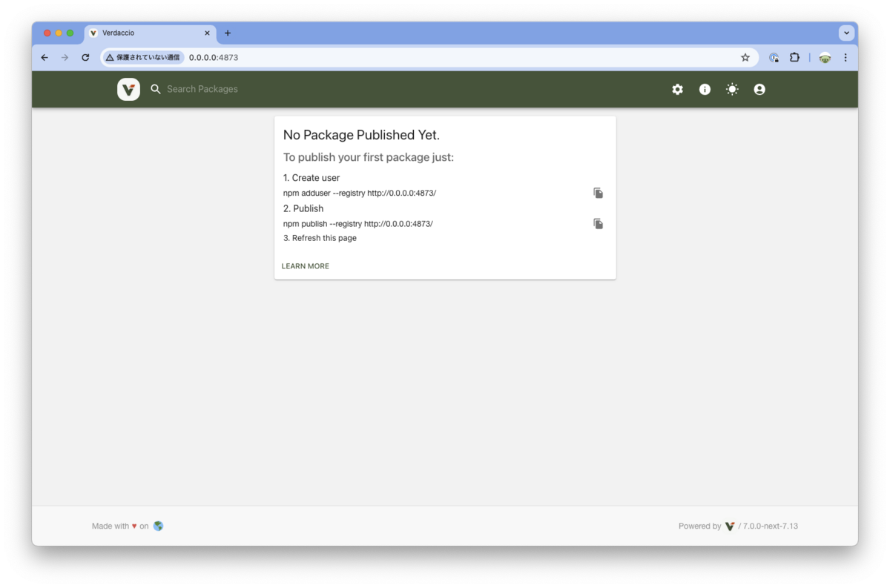Click the 'To publish your first package just:' text
Screen dimensions: 890x588
click(369, 157)
